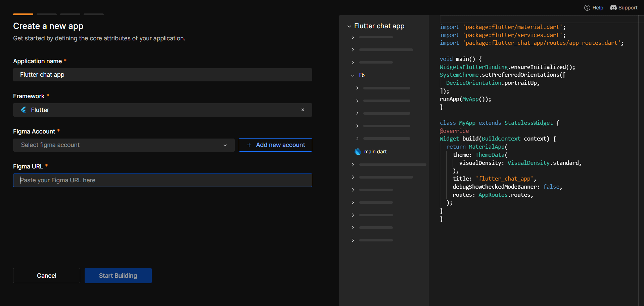Viewport: 644px width, 306px height.
Task: Click the Help question mark icon
Action: point(587,8)
